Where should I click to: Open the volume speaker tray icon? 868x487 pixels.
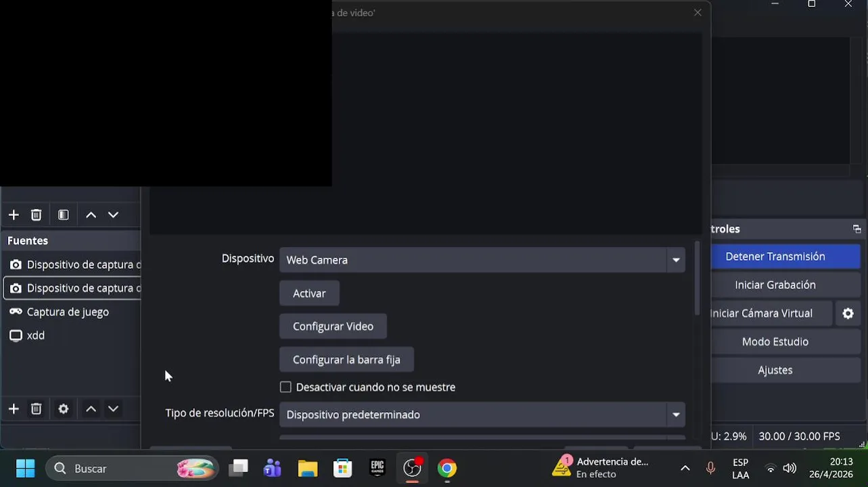[x=790, y=468]
